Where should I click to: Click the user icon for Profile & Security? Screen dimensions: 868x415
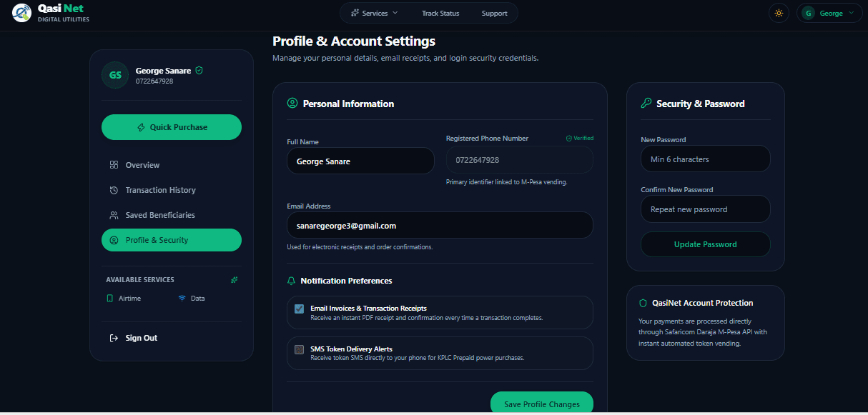click(x=114, y=240)
